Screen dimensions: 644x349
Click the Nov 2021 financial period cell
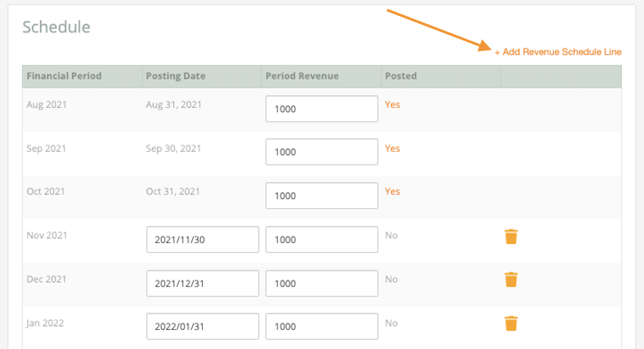click(x=47, y=235)
